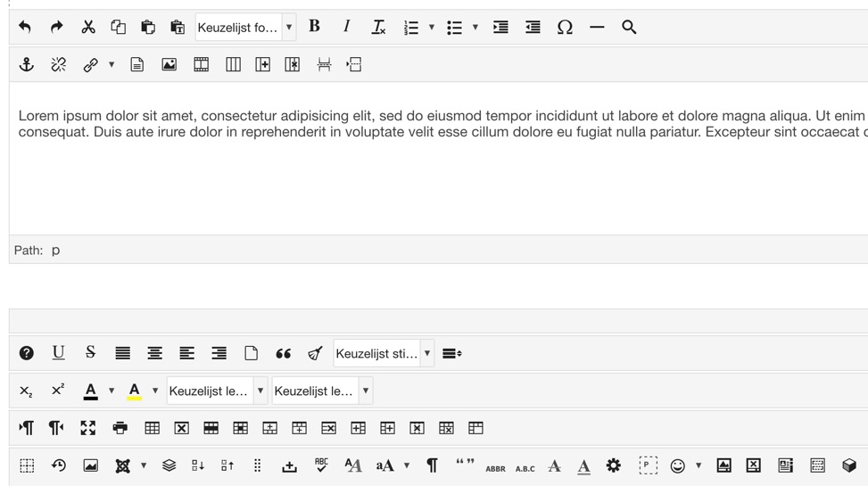This screenshot has width=868, height=494.
Task: Toggle Bold formatting
Action: pyautogui.click(x=314, y=26)
